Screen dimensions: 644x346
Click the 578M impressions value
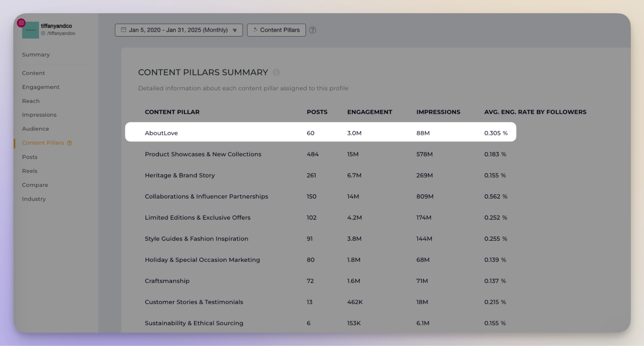(424, 154)
